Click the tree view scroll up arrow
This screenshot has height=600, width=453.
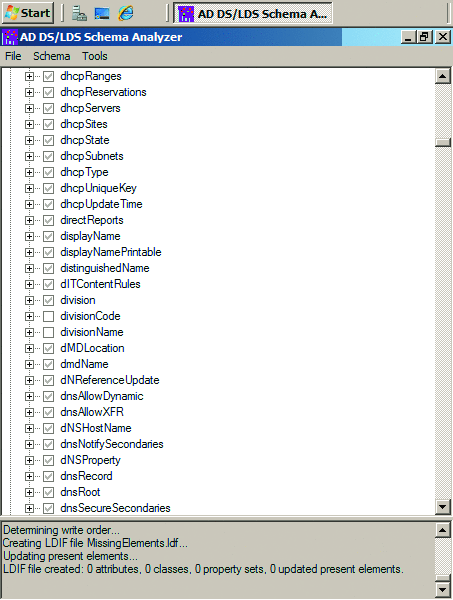pyautogui.click(x=443, y=77)
